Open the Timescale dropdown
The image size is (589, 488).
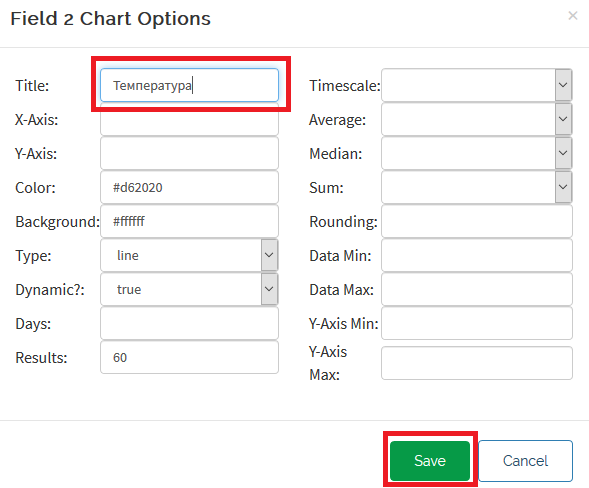tap(477, 85)
